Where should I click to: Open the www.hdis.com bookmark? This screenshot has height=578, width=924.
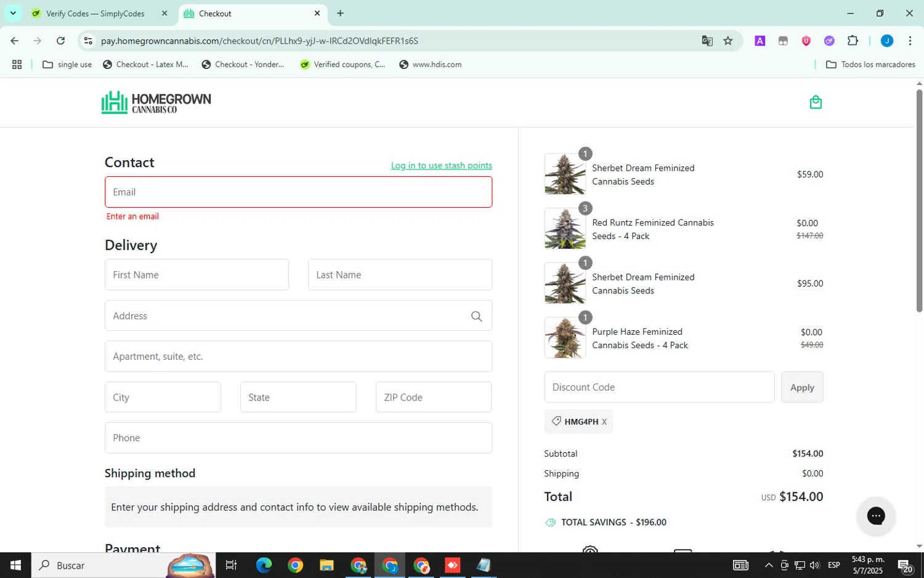[x=431, y=64]
